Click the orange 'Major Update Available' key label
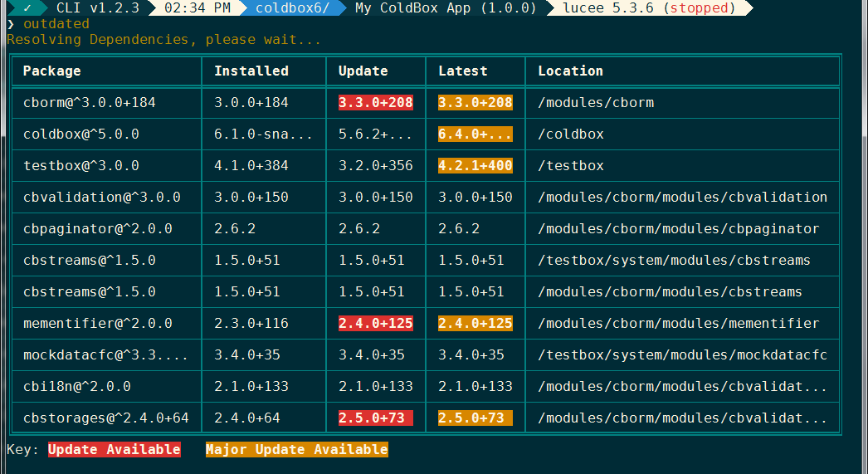 297,450
